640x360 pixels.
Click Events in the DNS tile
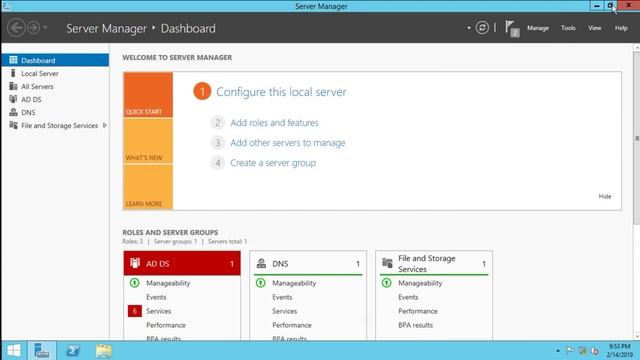pyautogui.click(x=282, y=297)
